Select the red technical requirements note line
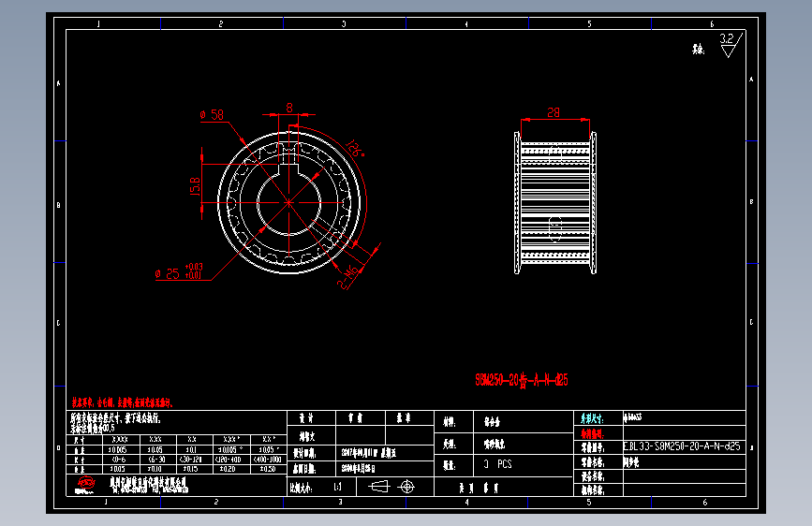 point(122,402)
